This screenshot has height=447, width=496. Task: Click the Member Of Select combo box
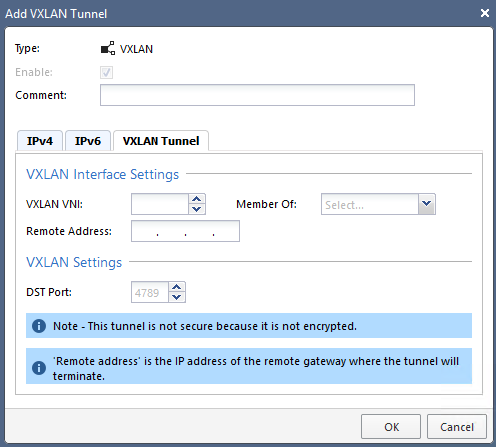tap(378, 204)
